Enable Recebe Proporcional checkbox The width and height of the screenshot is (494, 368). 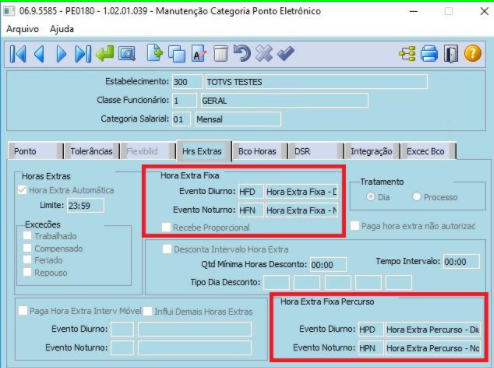coord(166,227)
